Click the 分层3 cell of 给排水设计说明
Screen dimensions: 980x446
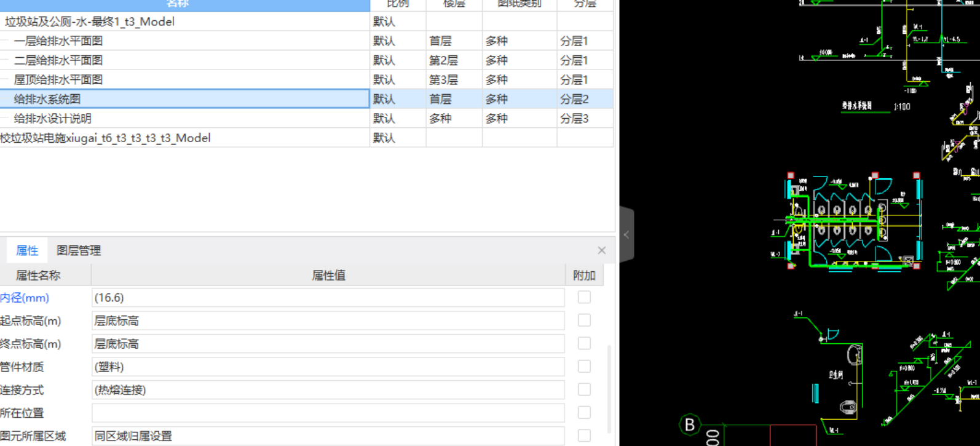(x=585, y=119)
